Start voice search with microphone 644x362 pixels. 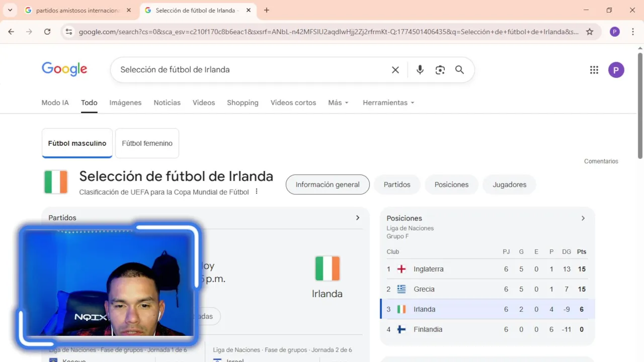coord(420,70)
